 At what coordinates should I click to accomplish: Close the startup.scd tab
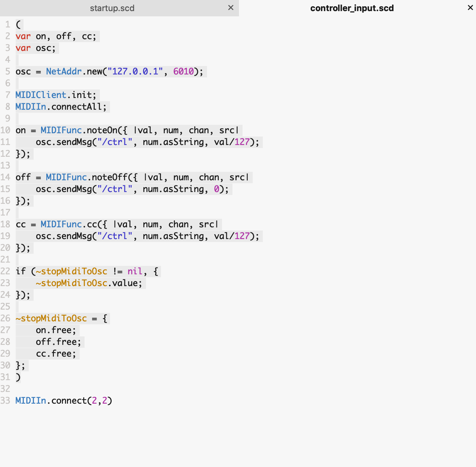coord(230,8)
